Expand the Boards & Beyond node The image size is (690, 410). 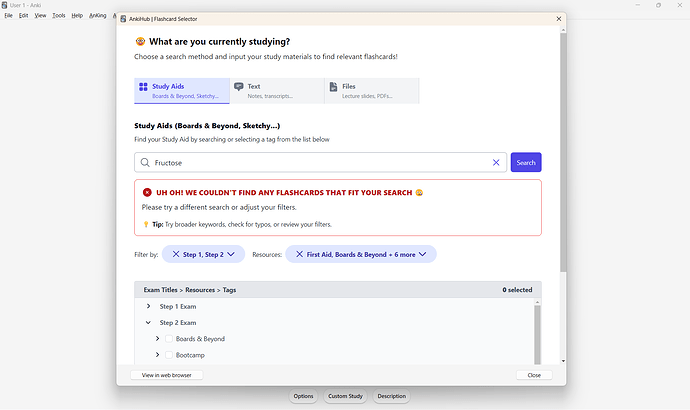157,339
